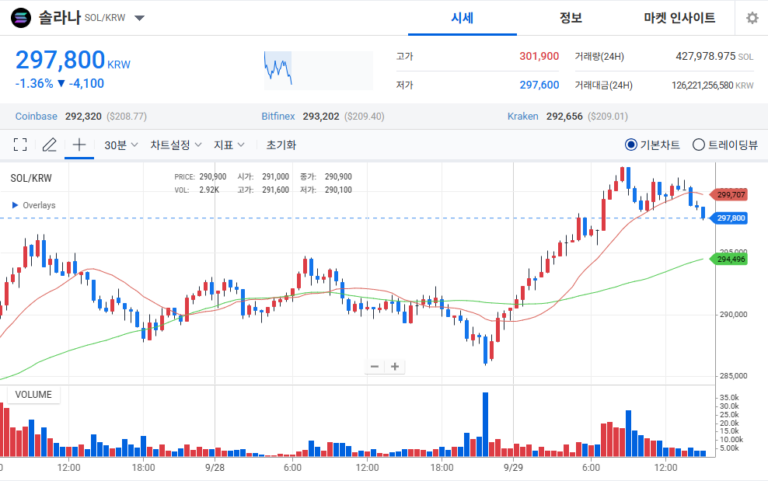The image size is (768, 481).
Task: Open the settings gear icon
Action: point(752,19)
